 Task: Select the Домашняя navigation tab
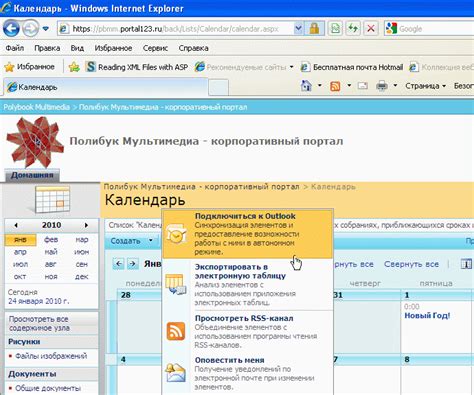(32, 175)
